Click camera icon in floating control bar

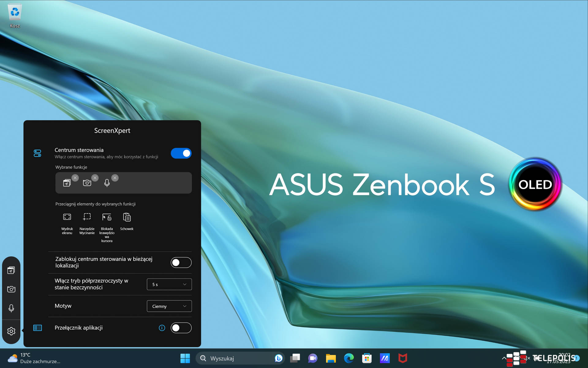(x=11, y=289)
